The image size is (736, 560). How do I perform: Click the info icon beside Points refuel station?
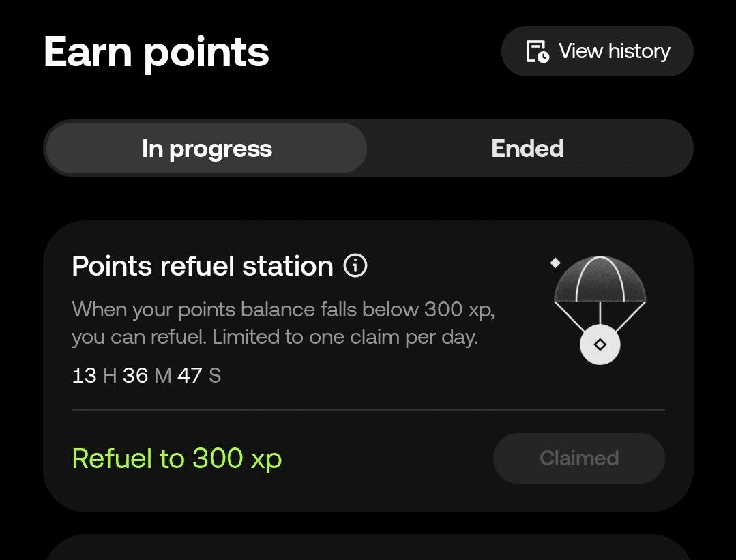[355, 266]
